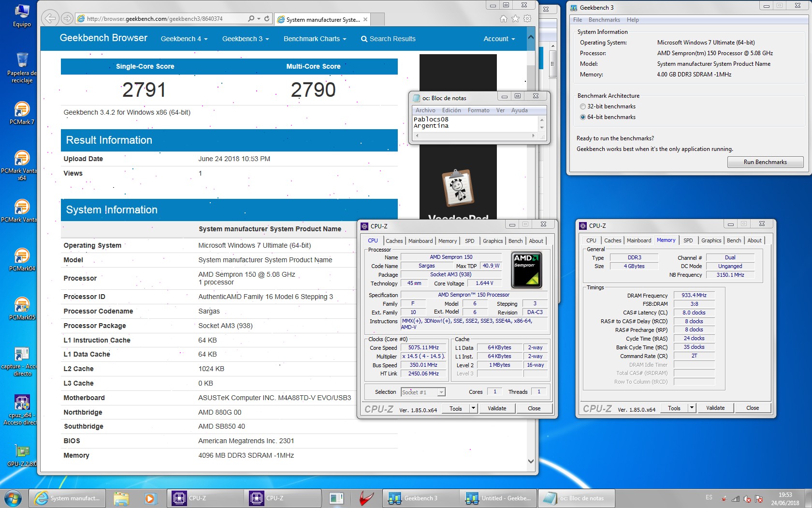Open the Socket #1 selection combo box
812x508 pixels.
[423, 392]
